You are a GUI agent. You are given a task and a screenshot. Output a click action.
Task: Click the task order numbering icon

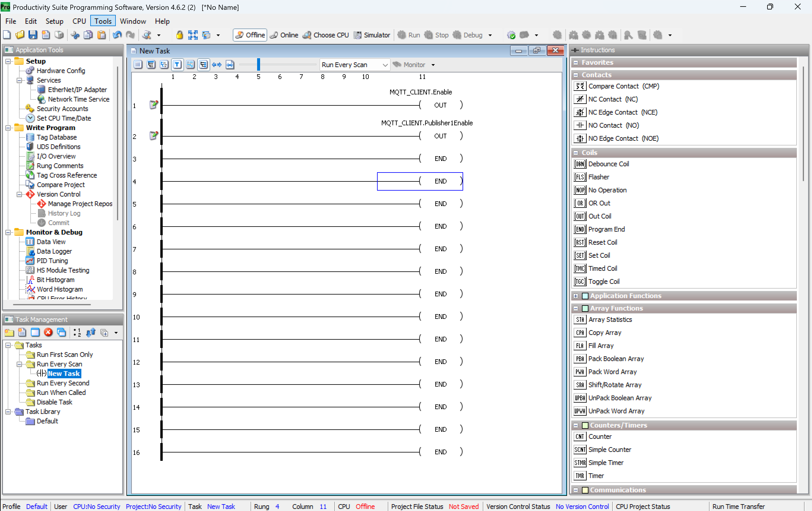(77, 332)
